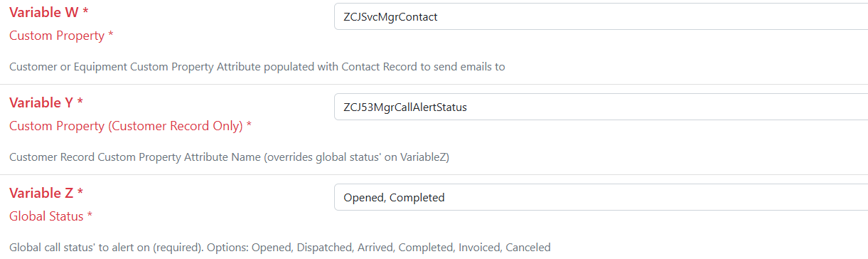
Task: Click asterisk after Global Status label
Action: [90, 216]
